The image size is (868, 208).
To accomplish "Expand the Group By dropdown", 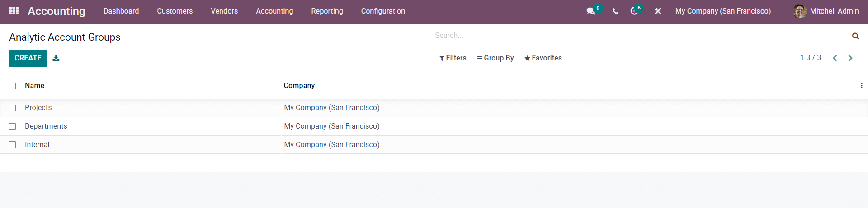I will click(x=495, y=58).
